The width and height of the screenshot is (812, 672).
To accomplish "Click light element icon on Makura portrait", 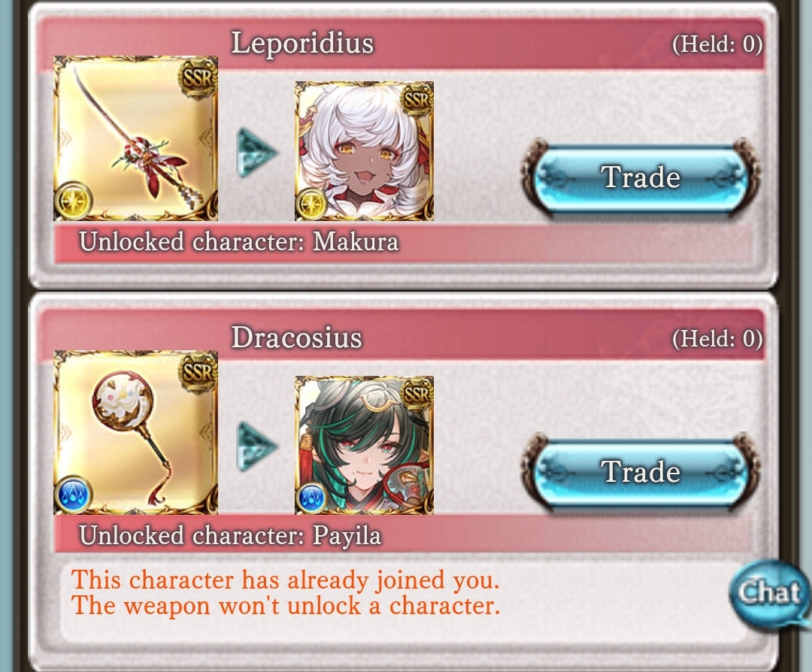I will (311, 204).
